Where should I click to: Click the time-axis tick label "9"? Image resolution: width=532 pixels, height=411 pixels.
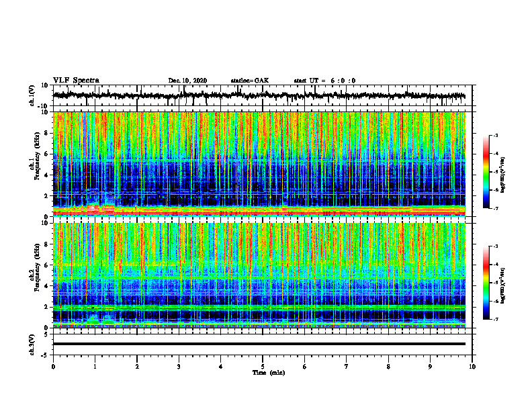tap(430, 367)
